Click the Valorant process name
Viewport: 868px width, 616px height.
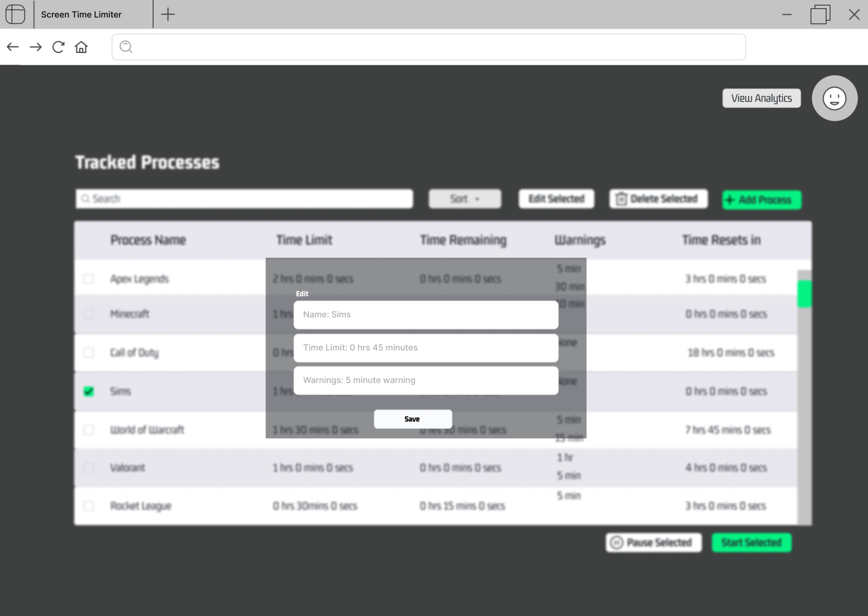(127, 468)
